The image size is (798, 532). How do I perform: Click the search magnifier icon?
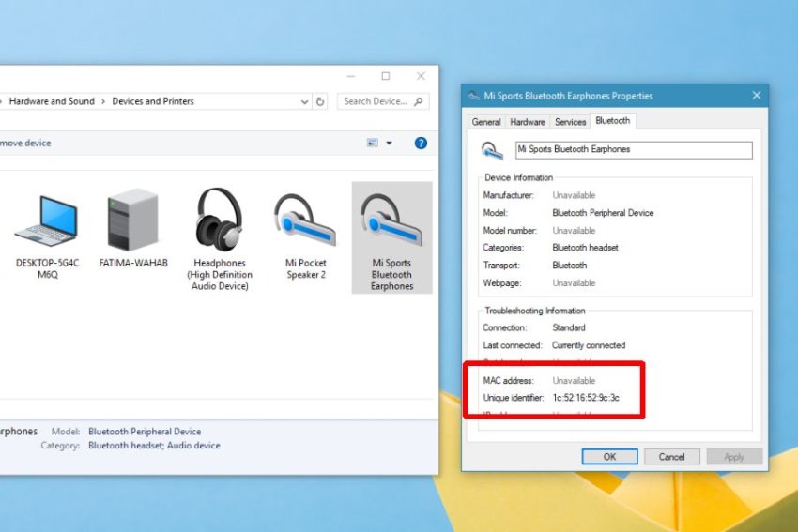point(419,101)
